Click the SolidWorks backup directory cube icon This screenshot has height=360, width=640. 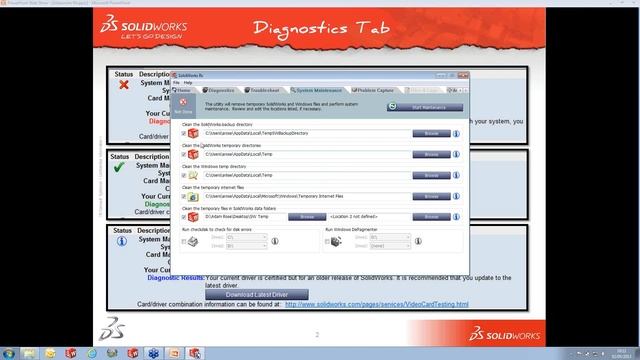pos(193,133)
